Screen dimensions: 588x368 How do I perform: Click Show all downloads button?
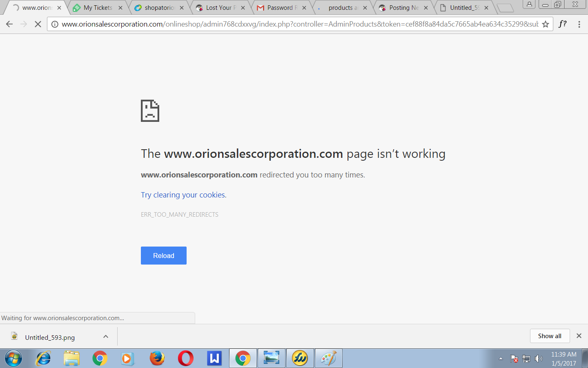click(x=550, y=336)
